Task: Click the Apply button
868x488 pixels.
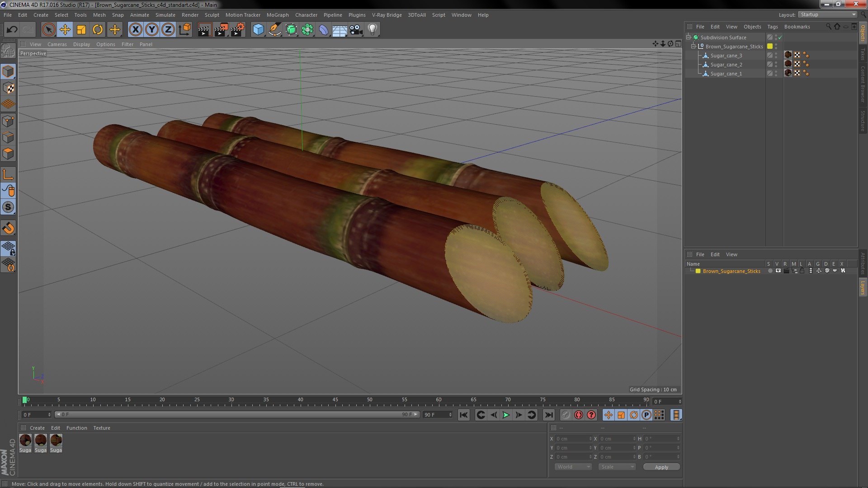Action: point(661,467)
